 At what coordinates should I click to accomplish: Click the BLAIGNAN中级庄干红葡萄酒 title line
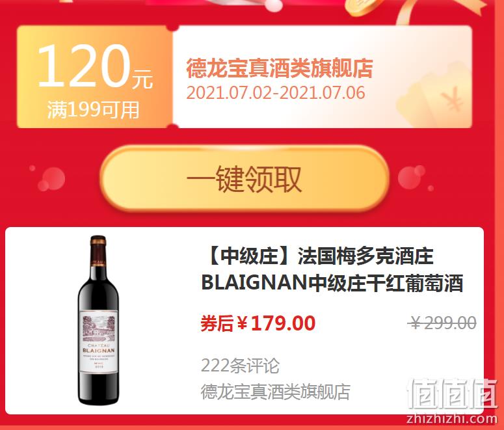tap(332, 283)
